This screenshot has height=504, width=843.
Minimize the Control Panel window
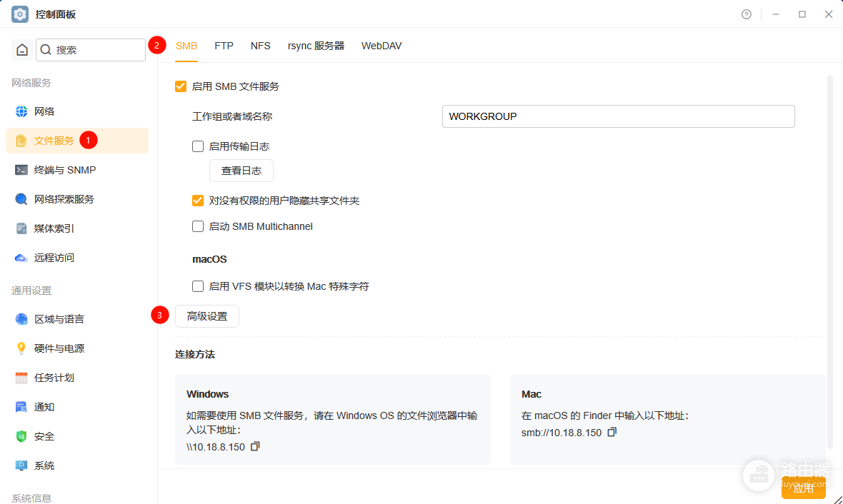pyautogui.click(x=776, y=14)
